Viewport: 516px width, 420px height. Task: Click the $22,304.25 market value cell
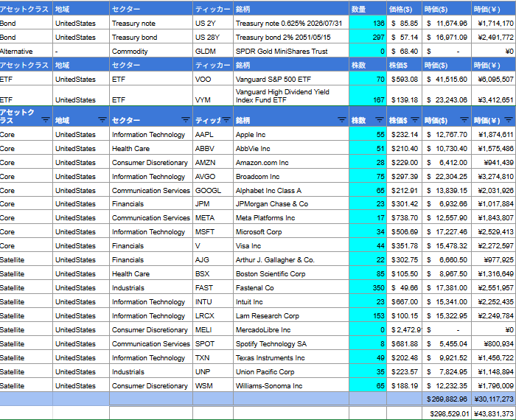(x=447, y=177)
